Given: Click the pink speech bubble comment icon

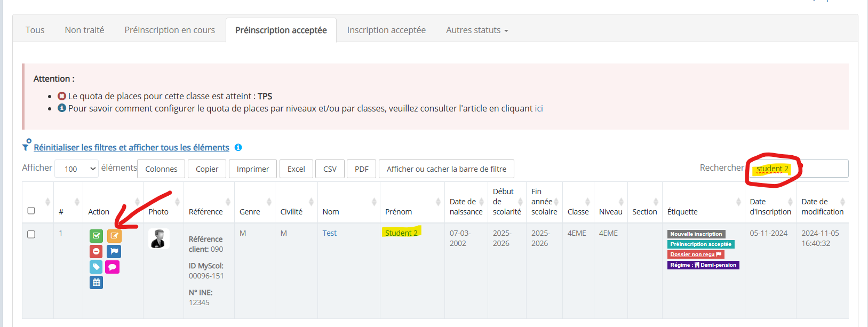Looking at the screenshot, I should coord(113,267).
